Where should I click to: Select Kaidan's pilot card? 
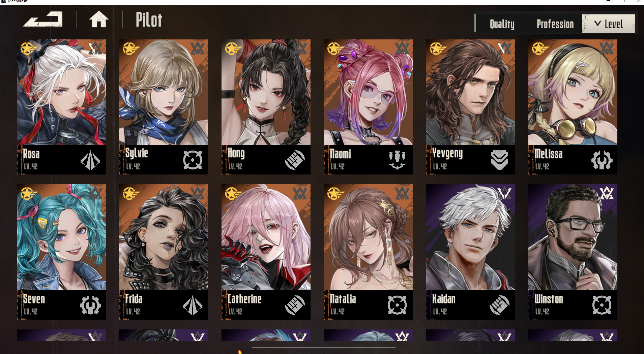click(470, 252)
